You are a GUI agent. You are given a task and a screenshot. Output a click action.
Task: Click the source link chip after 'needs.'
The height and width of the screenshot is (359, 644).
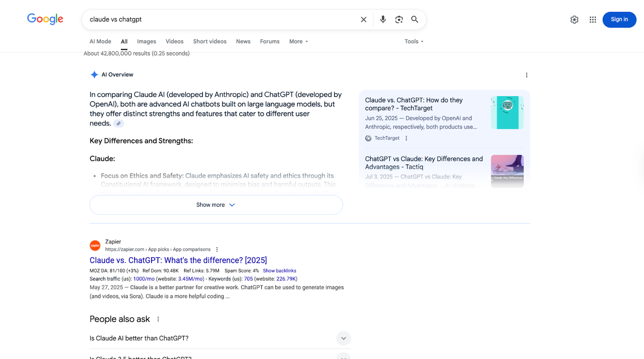pos(118,123)
